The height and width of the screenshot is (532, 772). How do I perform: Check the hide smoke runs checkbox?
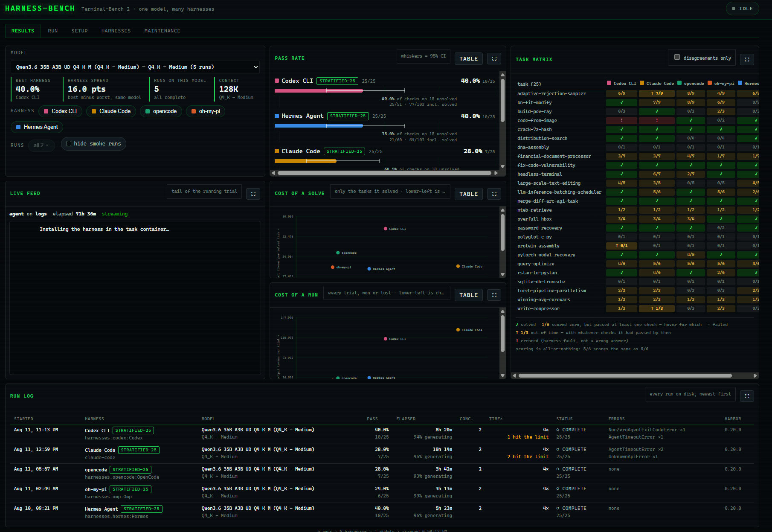pos(69,144)
